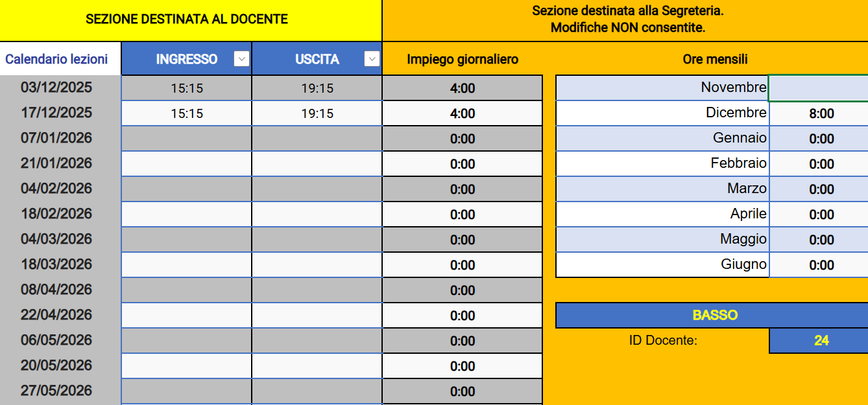This screenshot has height=405, width=868.
Task: Click the Giugno monthly hours value
Action: pos(821,265)
